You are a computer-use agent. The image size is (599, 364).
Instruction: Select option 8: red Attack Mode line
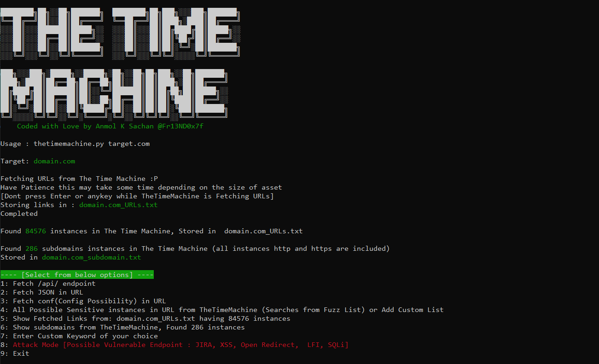tap(174, 345)
